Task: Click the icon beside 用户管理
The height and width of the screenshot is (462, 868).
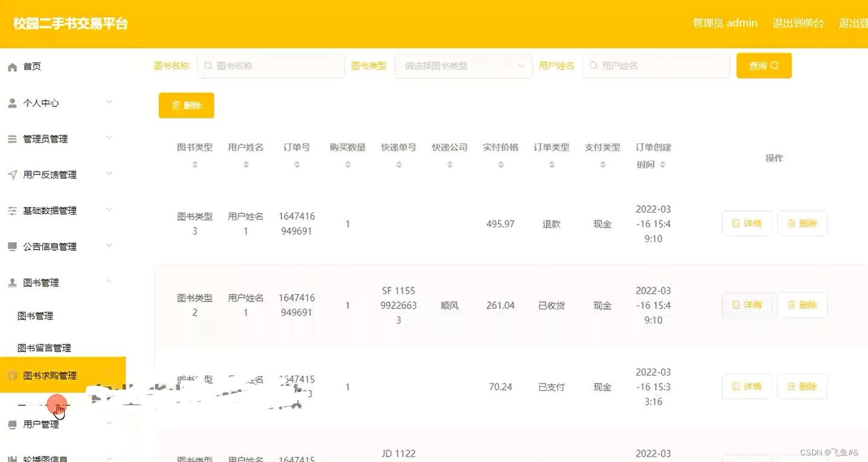Action: coord(12,425)
